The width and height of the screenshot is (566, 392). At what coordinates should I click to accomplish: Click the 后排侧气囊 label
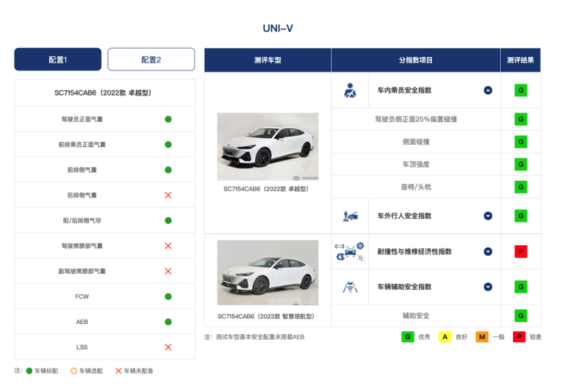82,195
